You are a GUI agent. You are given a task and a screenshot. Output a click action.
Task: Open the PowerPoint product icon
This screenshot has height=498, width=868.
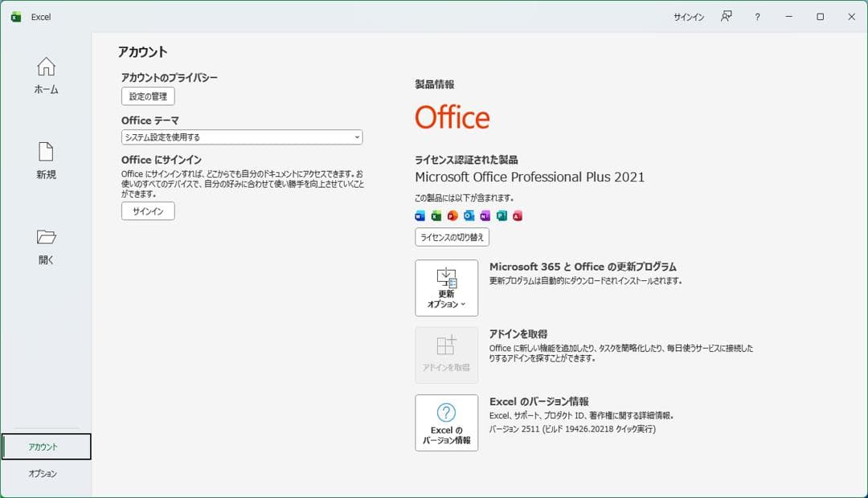pos(452,215)
